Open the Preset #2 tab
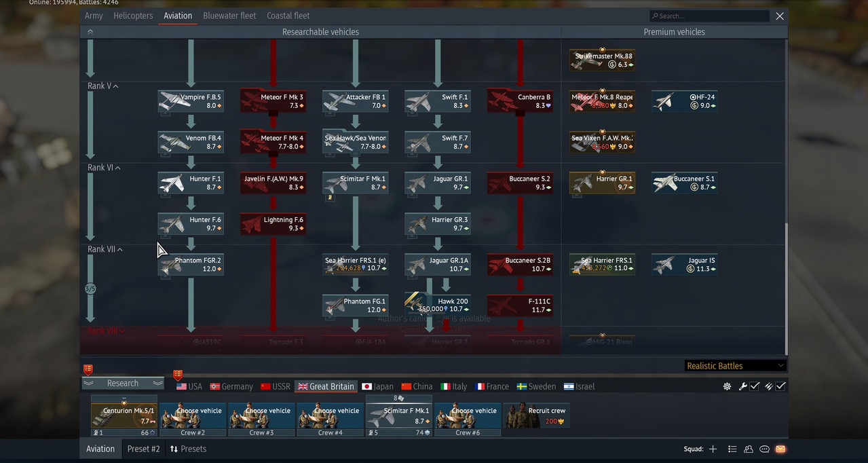The width and height of the screenshot is (868, 463). 143,449
